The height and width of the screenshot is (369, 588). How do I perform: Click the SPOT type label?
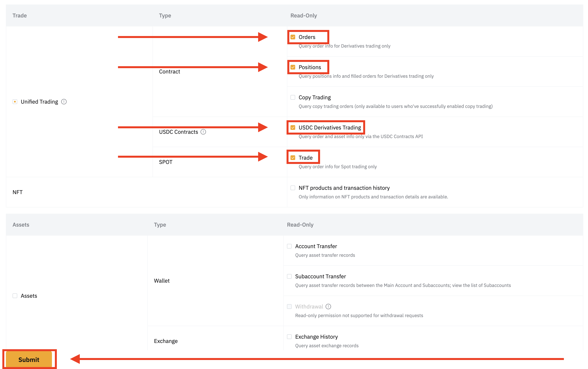(166, 162)
